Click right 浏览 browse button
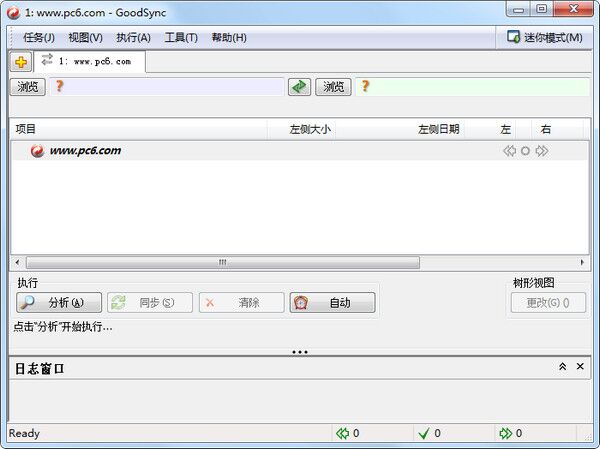The width and height of the screenshot is (600, 449). (333, 87)
